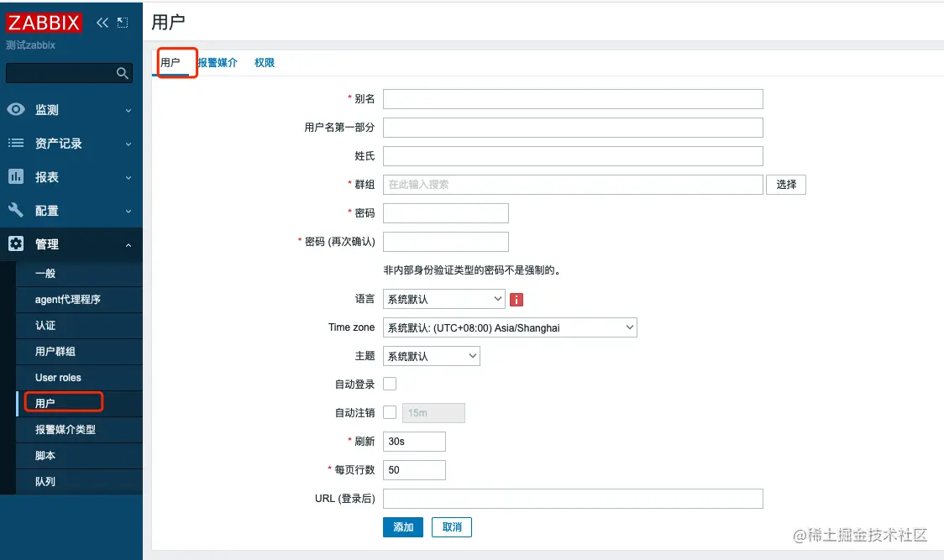This screenshot has height=560, width=944.
Task: Click the 别名 input field
Action: point(573,99)
